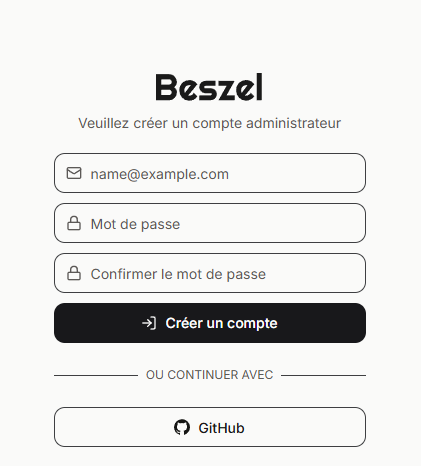Click the Beszel logo
This screenshot has width=421, height=466.
(x=209, y=87)
